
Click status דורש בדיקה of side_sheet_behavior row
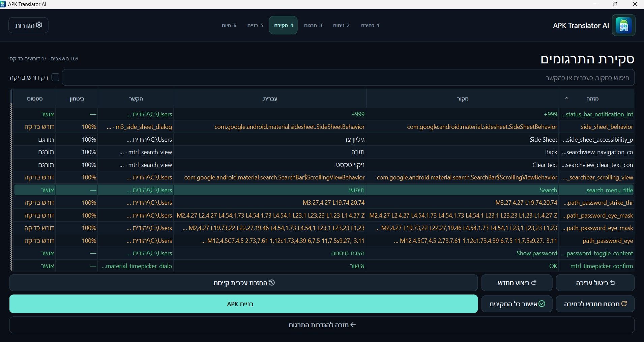tap(39, 127)
